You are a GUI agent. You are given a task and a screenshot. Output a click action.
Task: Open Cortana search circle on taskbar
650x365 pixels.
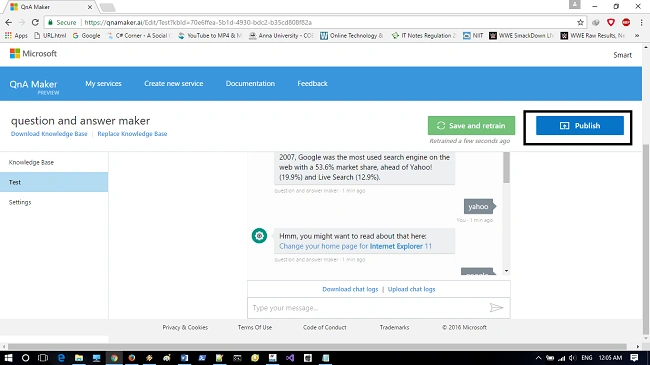coord(25,358)
